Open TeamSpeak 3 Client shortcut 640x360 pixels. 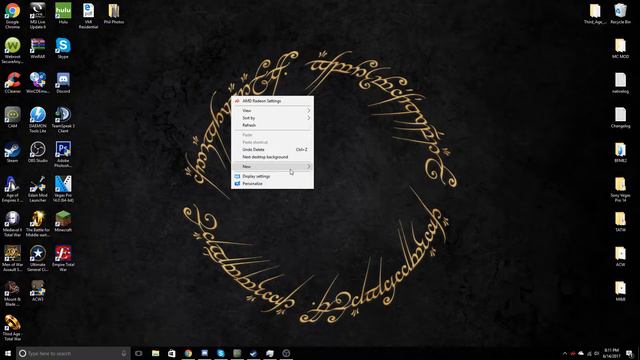63,120
